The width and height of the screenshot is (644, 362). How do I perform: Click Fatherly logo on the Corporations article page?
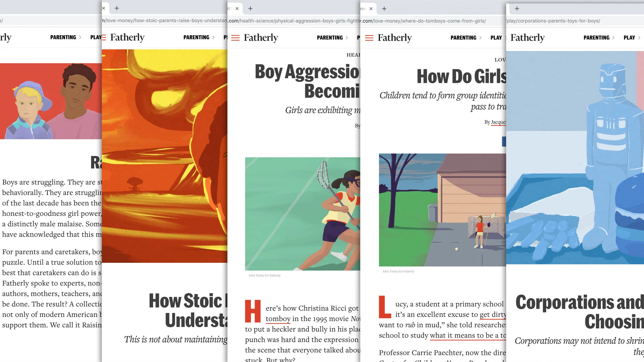pos(527,38)
